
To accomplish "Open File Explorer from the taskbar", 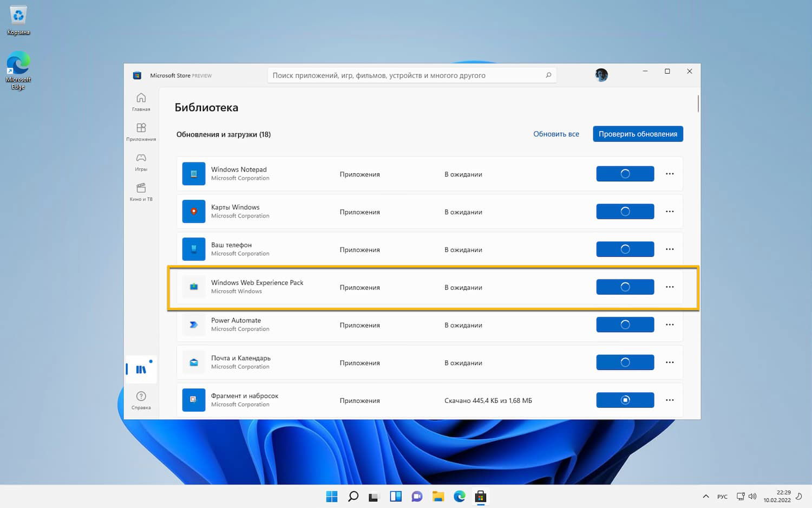I will (x=438, y=496).
